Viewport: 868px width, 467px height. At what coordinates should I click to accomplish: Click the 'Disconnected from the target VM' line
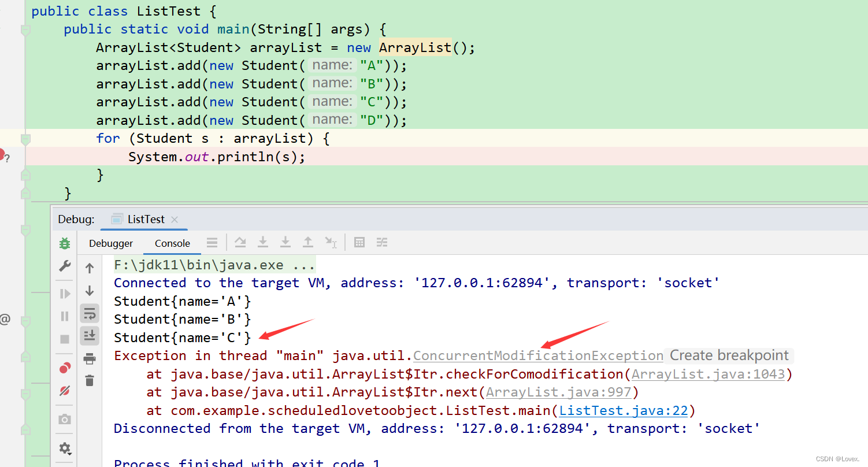pyautogui.click(x=437, y=428)
